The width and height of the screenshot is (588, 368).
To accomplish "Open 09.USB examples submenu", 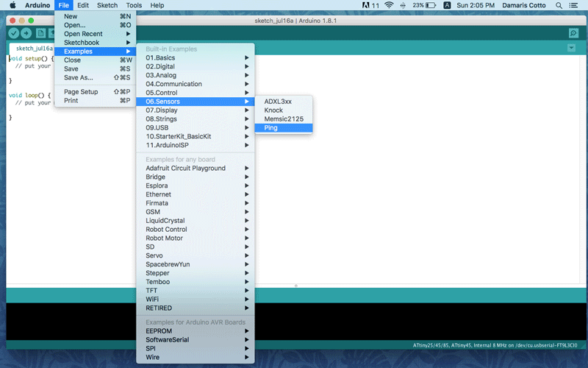I will point(196,127).
